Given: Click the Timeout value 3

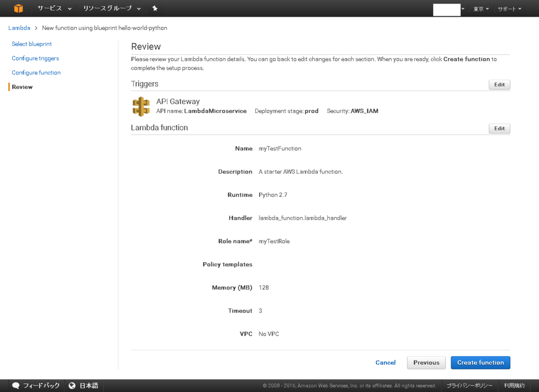Looking at the screenshot, I should click(x=260, y=310).
